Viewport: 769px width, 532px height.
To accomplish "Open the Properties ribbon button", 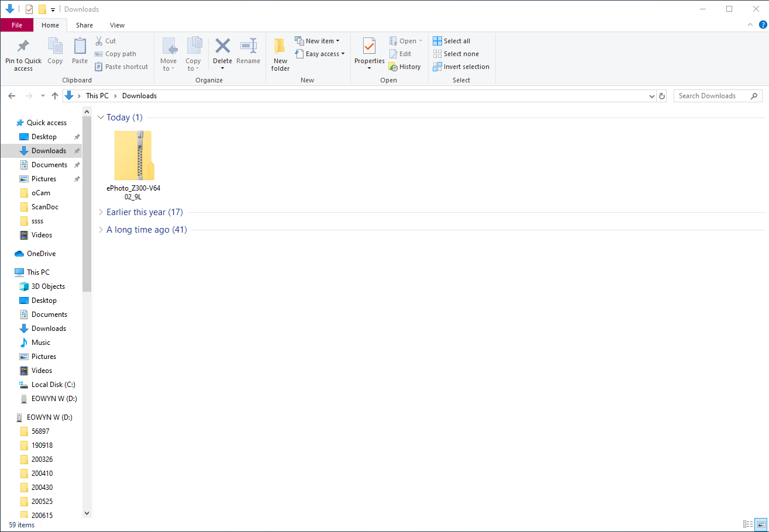I will [x=369, y=47].
